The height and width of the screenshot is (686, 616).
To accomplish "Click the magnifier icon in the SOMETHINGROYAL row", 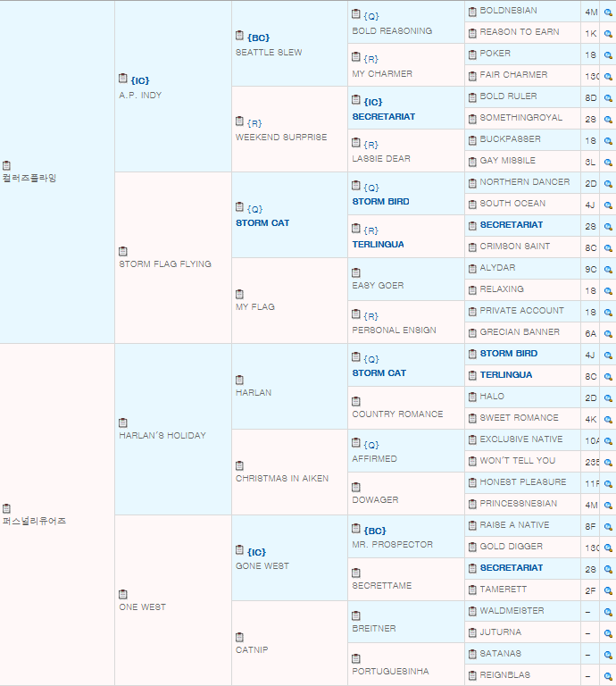I will [x=608, y=120].
